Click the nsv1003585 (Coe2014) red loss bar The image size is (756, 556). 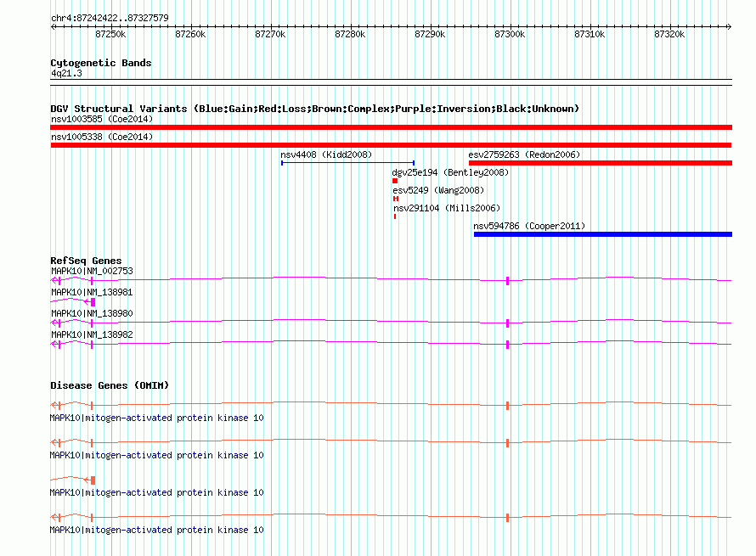coord(391,127)
